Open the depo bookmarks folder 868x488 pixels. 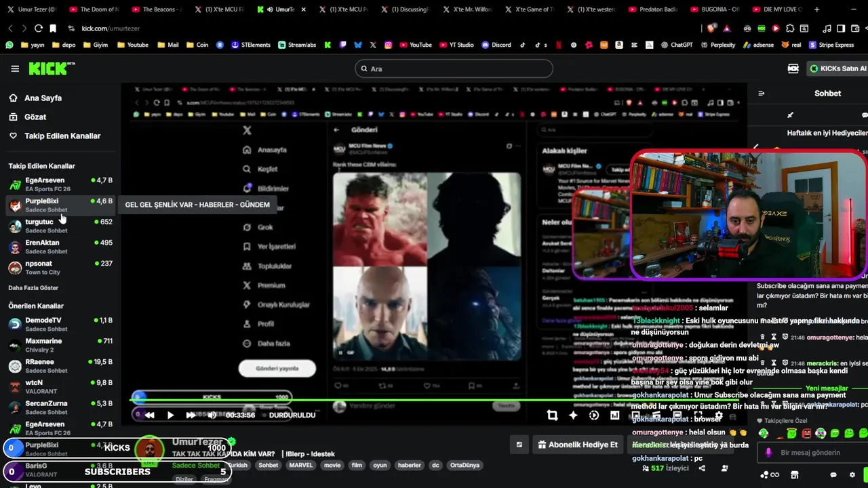pyautogui.click(x=63, y=45)
